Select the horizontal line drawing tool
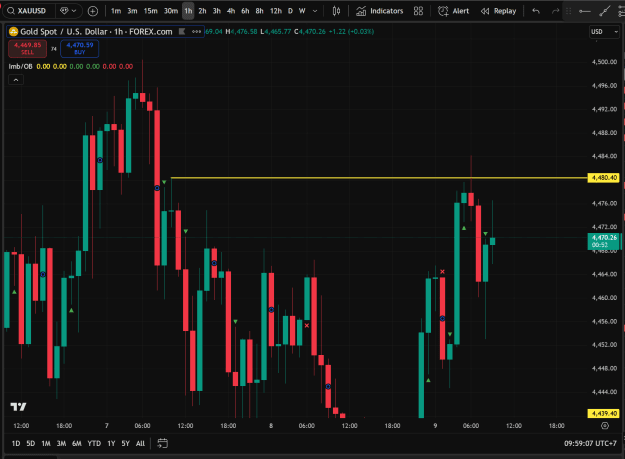The height and width of the screenshot is (459, 625). 585,11
